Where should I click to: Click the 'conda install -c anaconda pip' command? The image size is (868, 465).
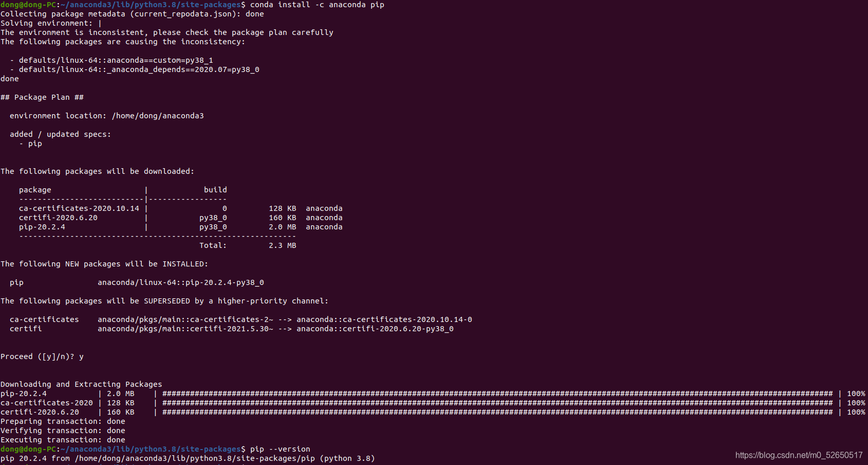317,5
